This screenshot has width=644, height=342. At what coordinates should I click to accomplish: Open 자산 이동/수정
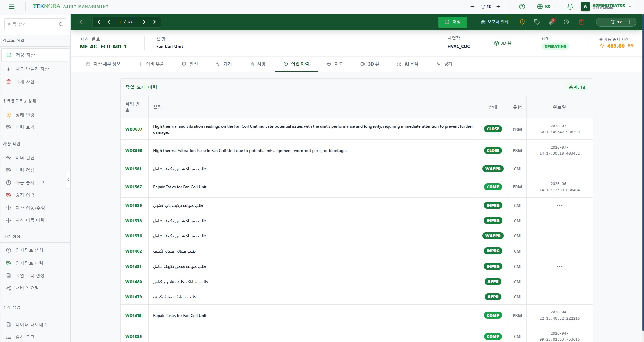[x=35, y=208]
